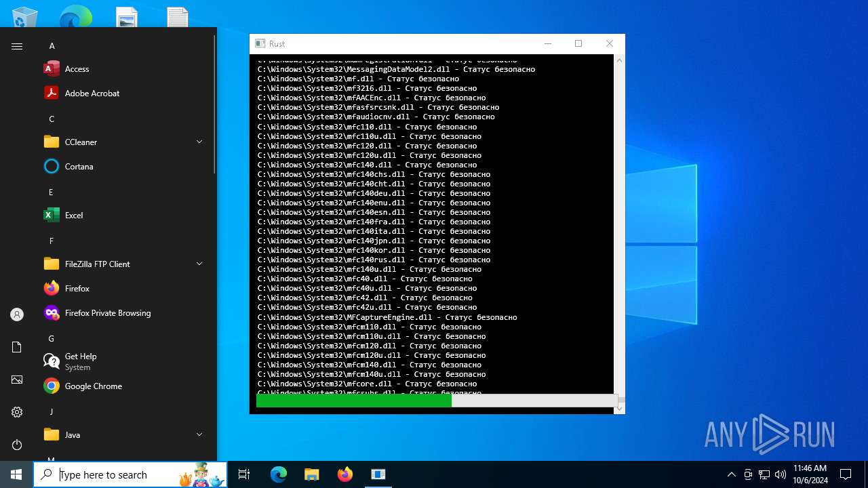Launch Adobe Acrobat from Start menu
The height and width of the screenshot is (488, 868).
122,94
